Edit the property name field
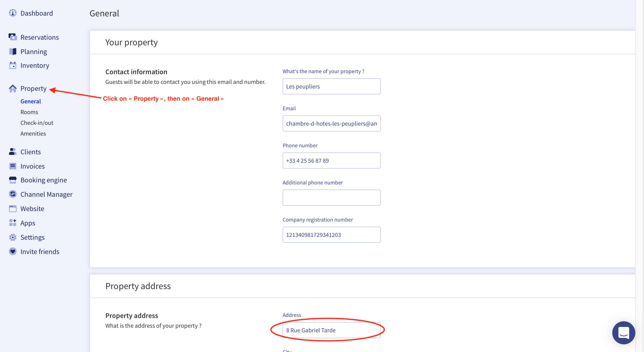The width and height of the screenshot is (644, 352). (331, 86)
